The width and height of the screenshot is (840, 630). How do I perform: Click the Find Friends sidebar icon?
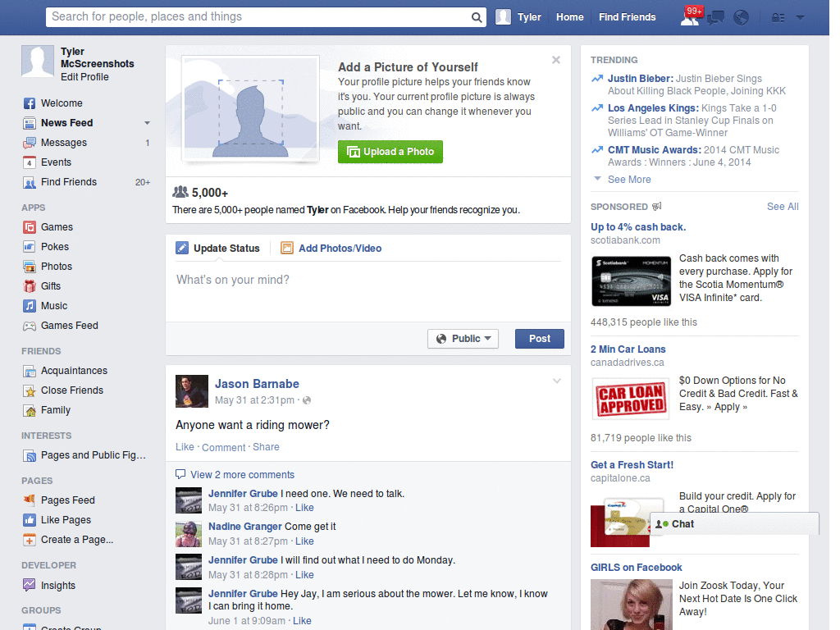click(x=30, y=182)
